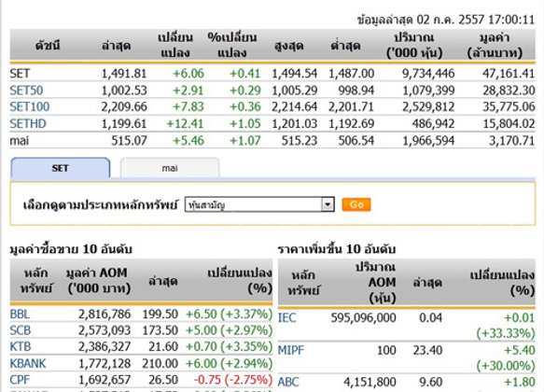Switch to the SET tab
Viewport: 544px width, 392px height.
pos(61,168)
